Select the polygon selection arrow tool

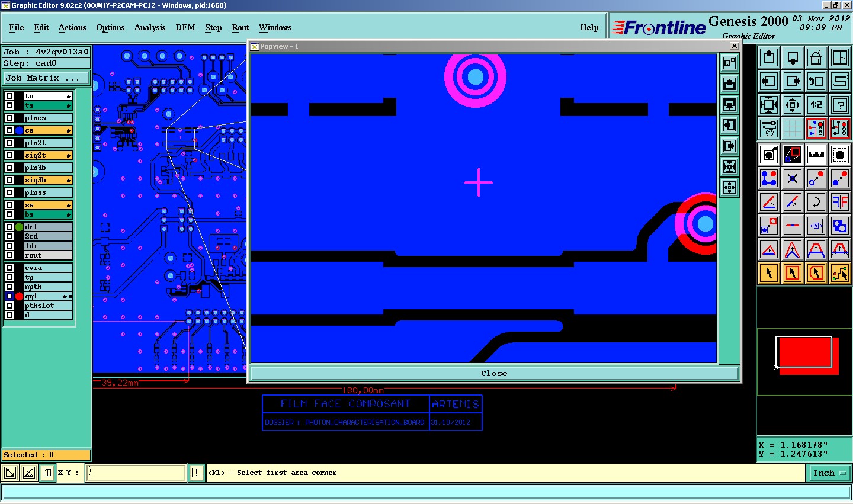click(816, 273)
